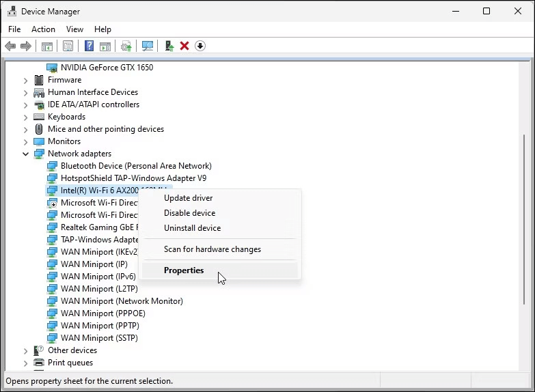535x392 pixels.
Task: Select Bluetooth Device (Personal Area Network)
Action: point(135,166)
